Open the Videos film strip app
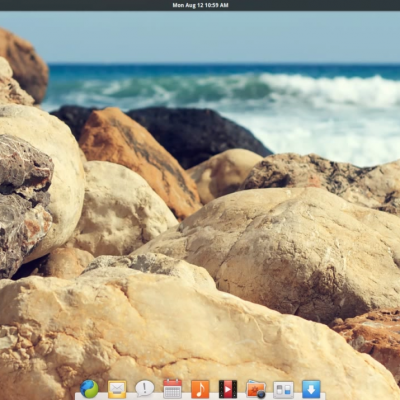Viewport: 400px width, 400px height. (x=228, y=389)
